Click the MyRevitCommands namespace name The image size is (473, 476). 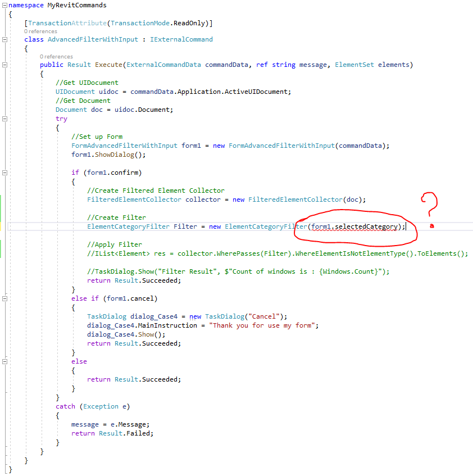(77, 5)
